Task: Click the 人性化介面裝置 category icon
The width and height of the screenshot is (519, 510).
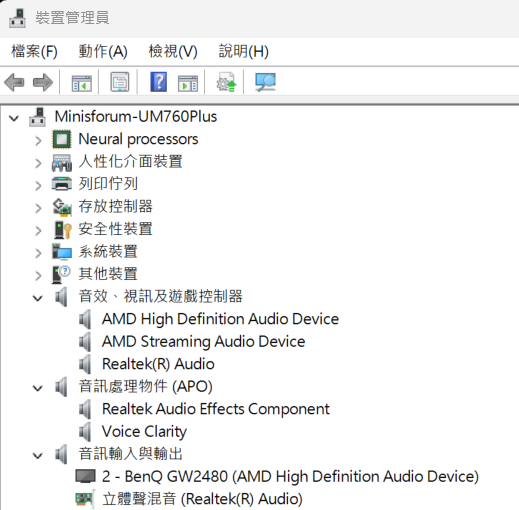Action: coord(62,162)
